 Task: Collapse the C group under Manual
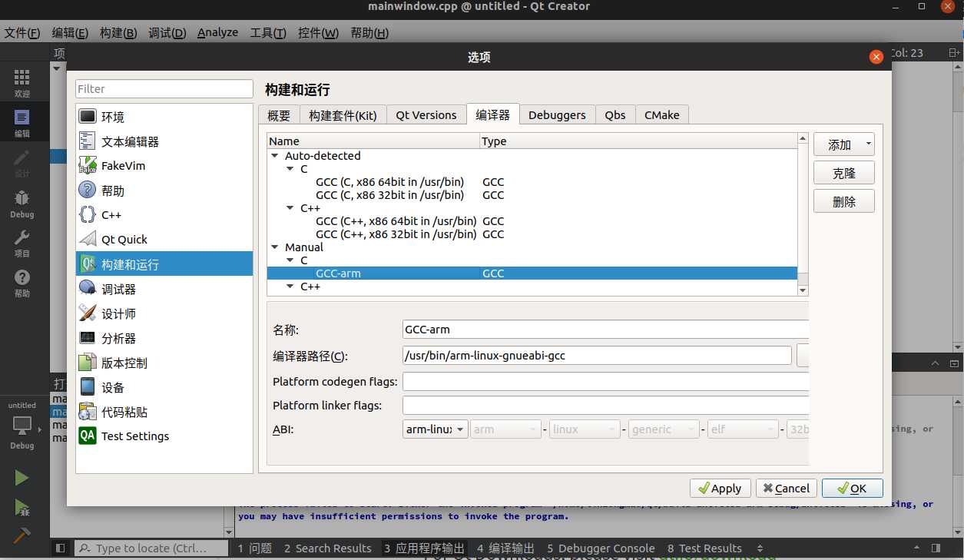[290, 260]
